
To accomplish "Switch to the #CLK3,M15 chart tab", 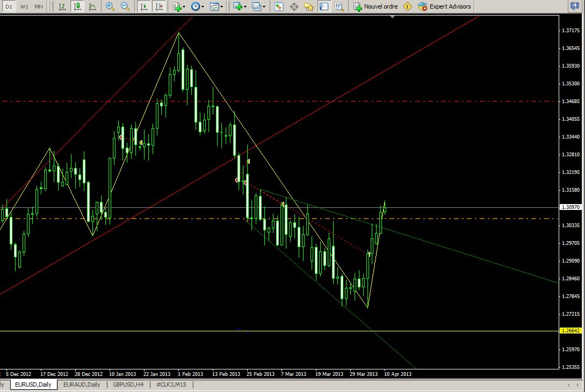I will pyautogui.click(x=171, y=384).
